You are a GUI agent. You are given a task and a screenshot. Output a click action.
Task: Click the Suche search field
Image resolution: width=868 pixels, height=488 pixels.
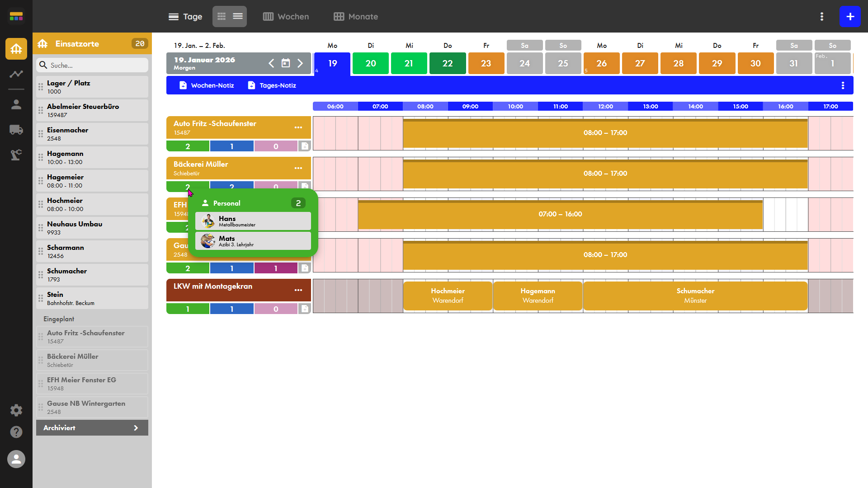tap(93, 65)
